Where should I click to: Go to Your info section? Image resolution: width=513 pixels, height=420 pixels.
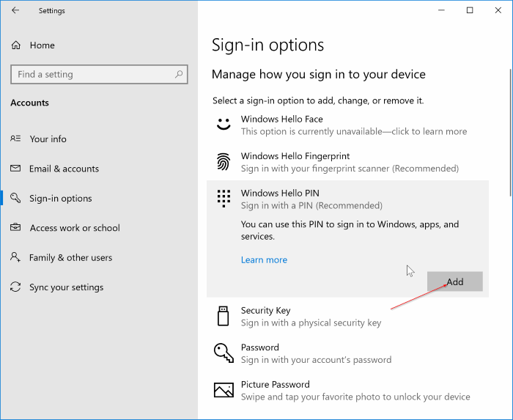pos(99,139)
